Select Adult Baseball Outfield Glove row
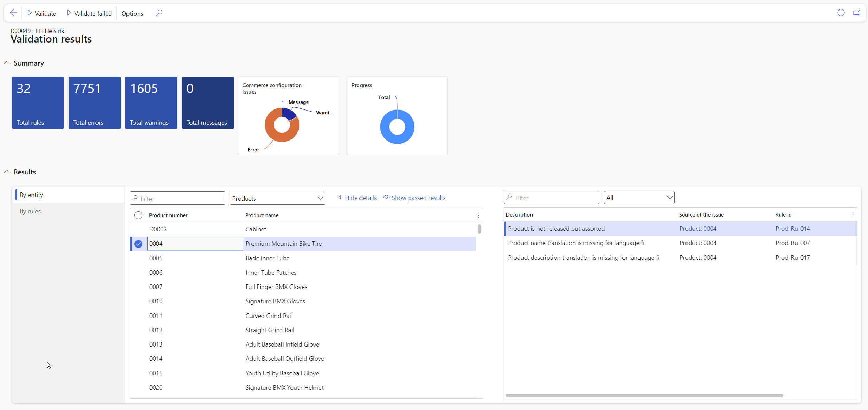This screenshot has height=410, width=868. click(x=303, y=358)
